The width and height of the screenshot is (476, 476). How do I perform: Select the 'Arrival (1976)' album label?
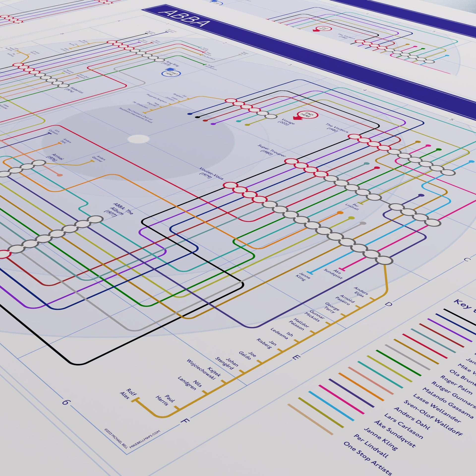pyautogui.click(x=55, y=158)
